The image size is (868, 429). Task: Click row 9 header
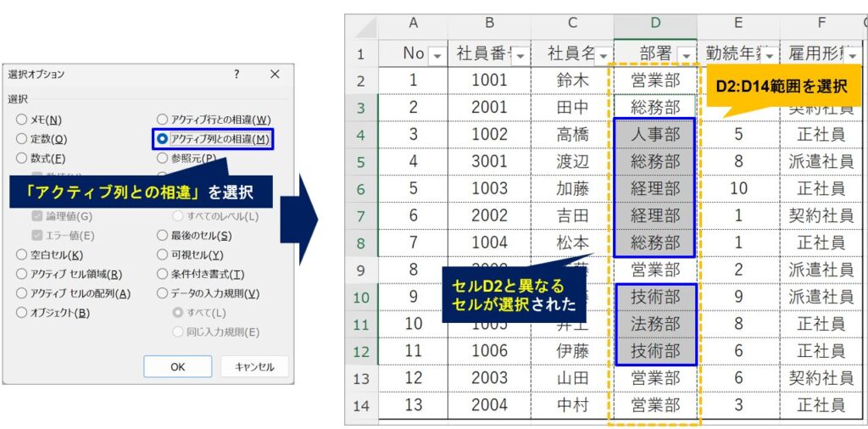coord(361,270)
